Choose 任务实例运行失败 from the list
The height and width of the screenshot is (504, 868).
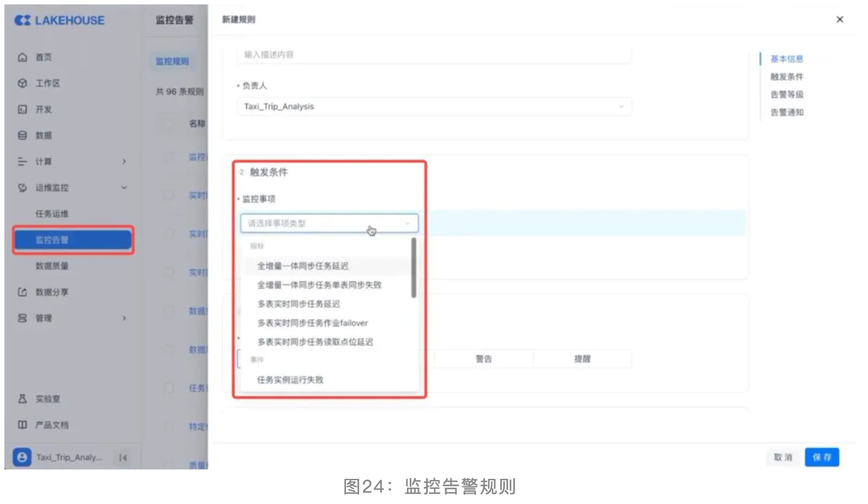[x=290, y=380]
